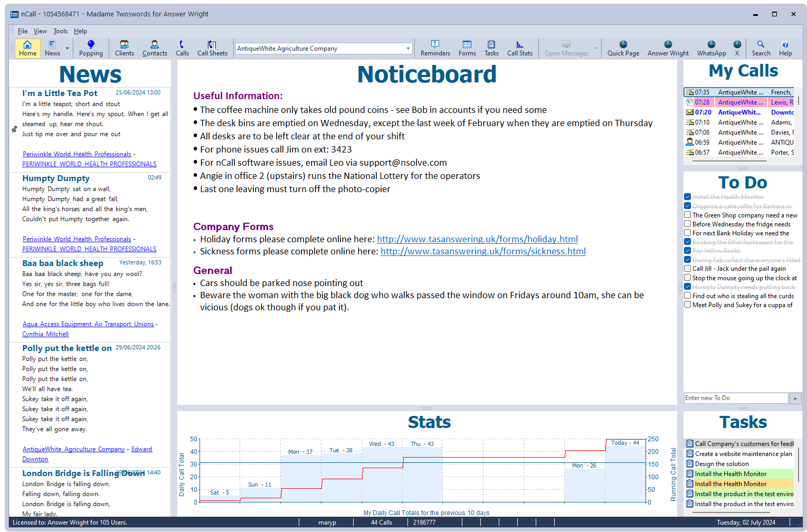
Task: Expand the client name combo box arrow
Action: click(x=408, y=49)
